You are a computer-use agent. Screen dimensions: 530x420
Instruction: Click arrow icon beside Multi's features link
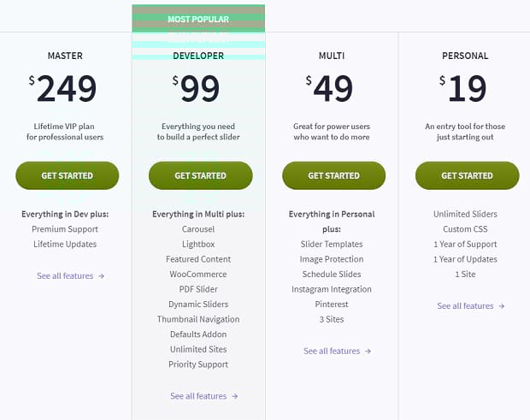click(x=368, y=352)
